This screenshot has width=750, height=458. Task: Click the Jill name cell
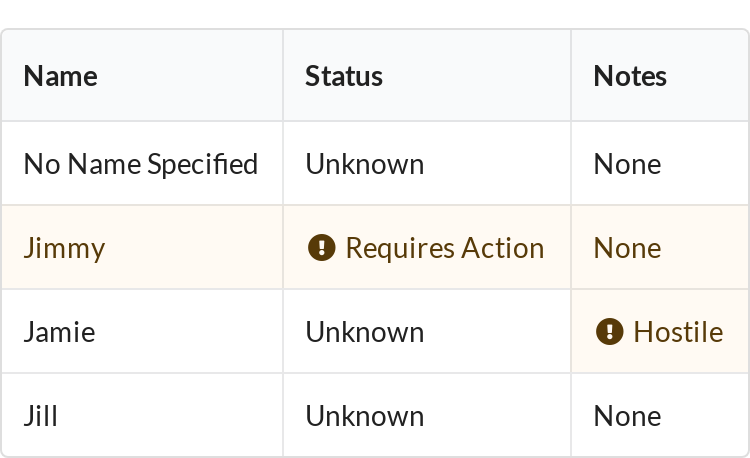tap(142, 415)
